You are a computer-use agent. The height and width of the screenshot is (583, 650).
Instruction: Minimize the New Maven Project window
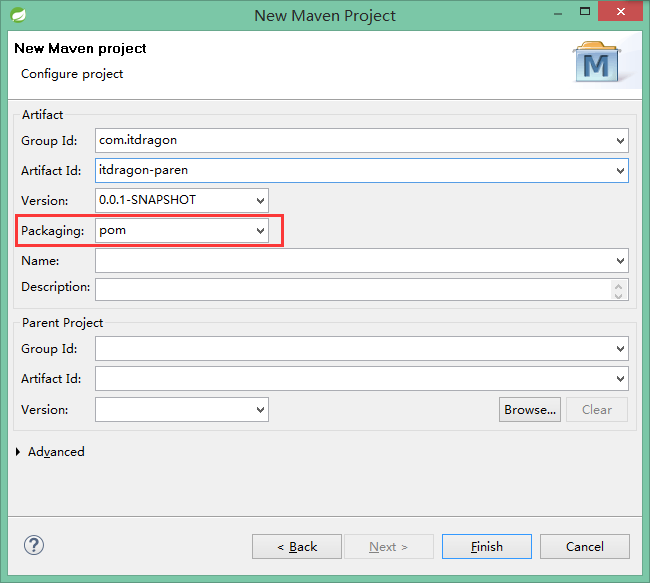tap(558, 14)
